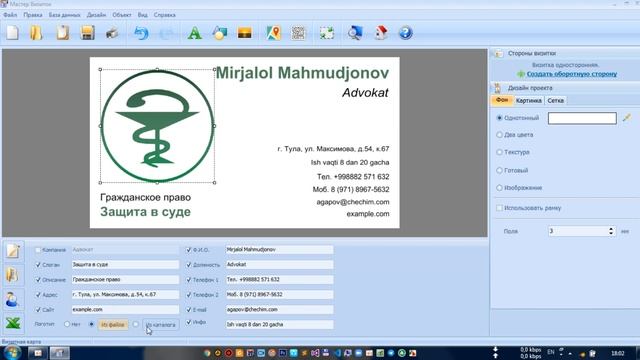640x360 pixels.
Task: Open the Вид menu
Action: click(x=142, y=15)
